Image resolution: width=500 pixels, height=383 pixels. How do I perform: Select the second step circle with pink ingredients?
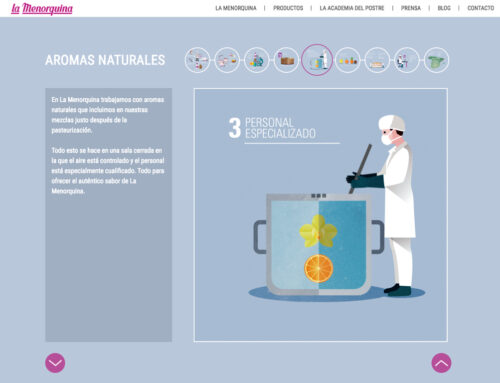(227, 60)
